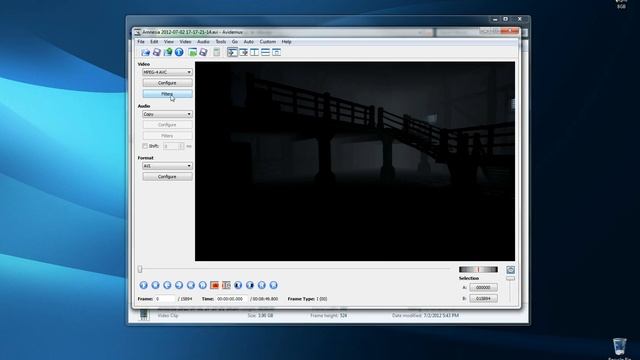
Task: Click the speaker icon above the volume slider
Action: pos(511,270)
